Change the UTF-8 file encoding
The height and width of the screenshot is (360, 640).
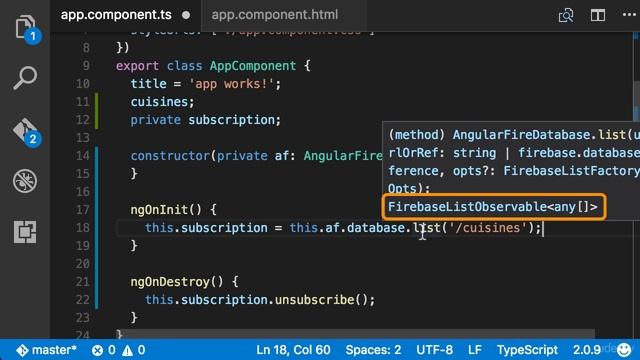[434, 350]
